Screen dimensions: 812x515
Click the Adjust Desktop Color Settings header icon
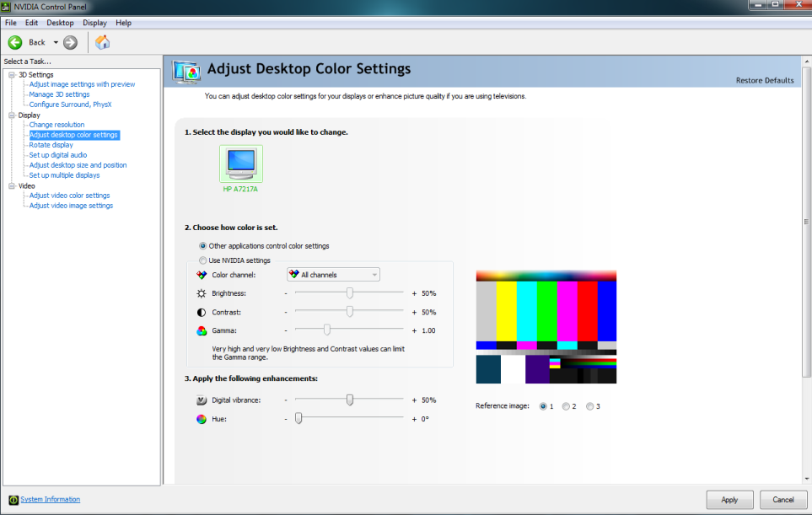click(x=186, y=72)
